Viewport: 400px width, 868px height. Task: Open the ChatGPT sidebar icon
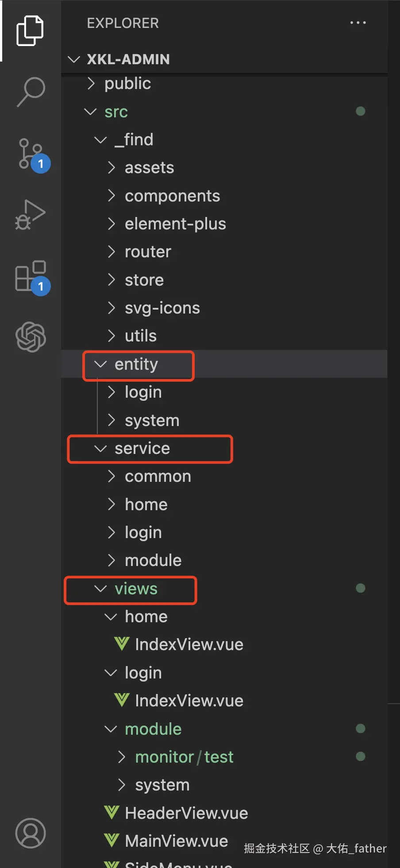pyautogui.click(x=31, y=337)
